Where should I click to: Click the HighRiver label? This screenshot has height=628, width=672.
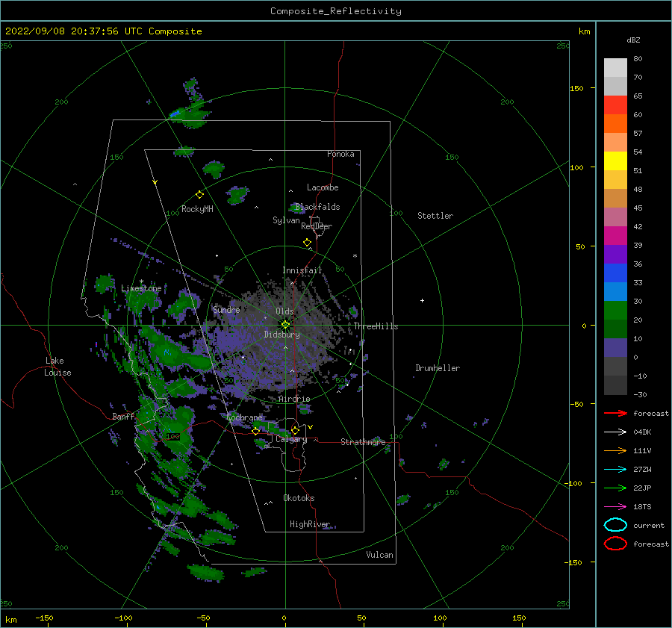310,524
